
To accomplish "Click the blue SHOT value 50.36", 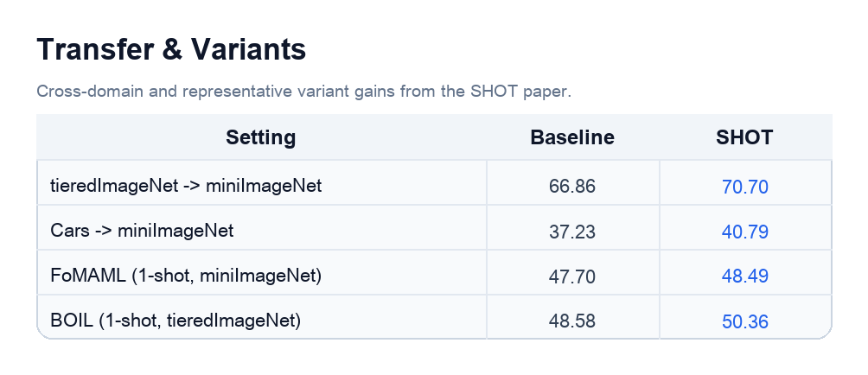I will click(x=745, y=322).
